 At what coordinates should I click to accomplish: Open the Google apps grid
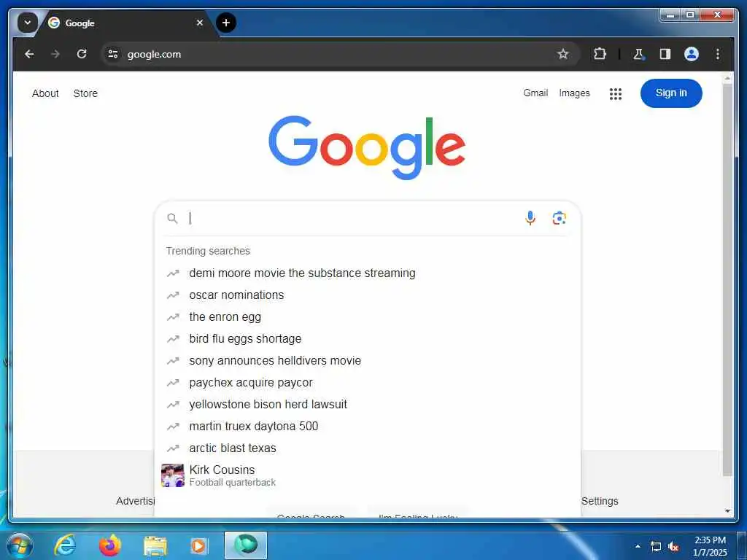[616, 94]
